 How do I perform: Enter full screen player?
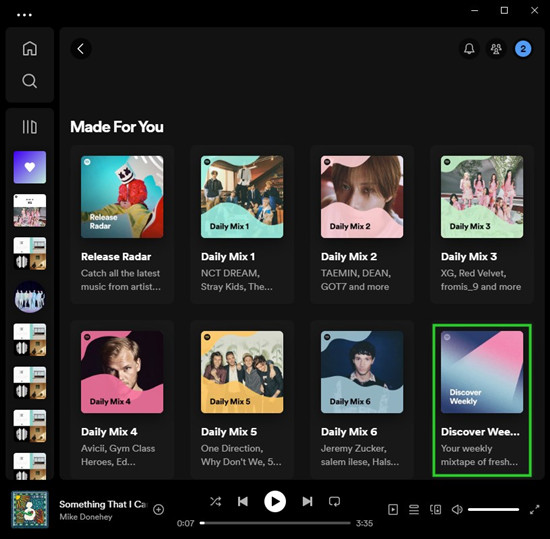534,510
